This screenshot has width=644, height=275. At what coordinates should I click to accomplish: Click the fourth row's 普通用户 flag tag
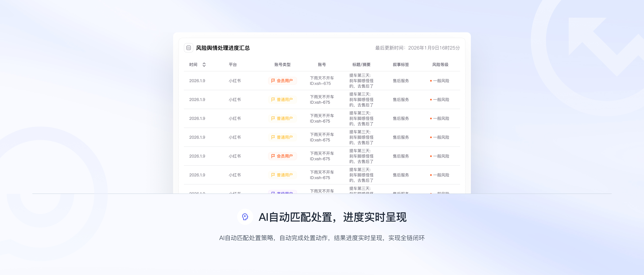click(x=282, y=137)
